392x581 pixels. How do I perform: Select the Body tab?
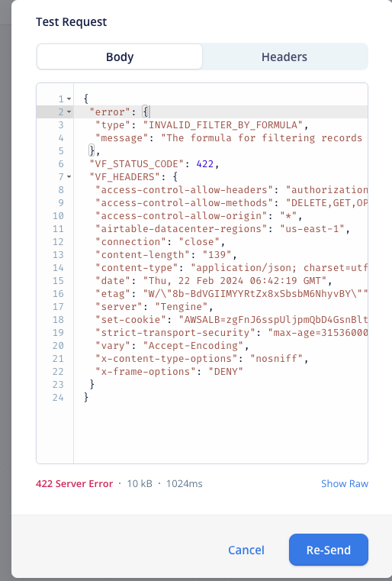[x=120, y=56]
